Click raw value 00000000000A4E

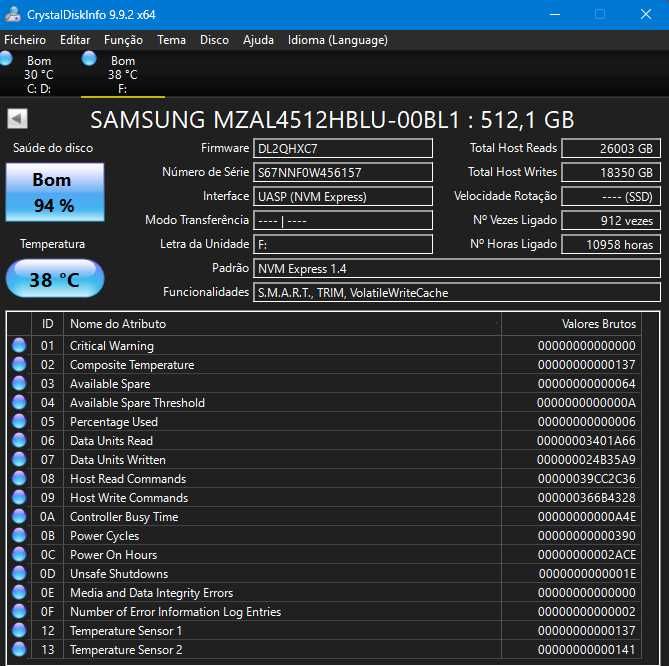point(586,517)
